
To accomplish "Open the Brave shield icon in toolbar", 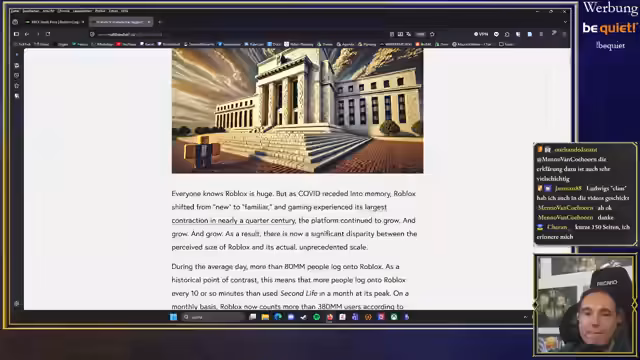I will click(x=496, y=34).
